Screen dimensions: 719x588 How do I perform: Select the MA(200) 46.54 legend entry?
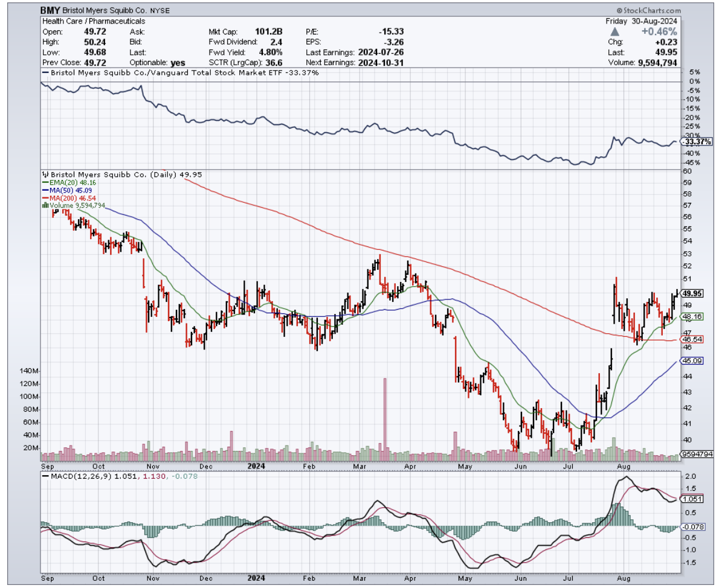tap(73, 198)
